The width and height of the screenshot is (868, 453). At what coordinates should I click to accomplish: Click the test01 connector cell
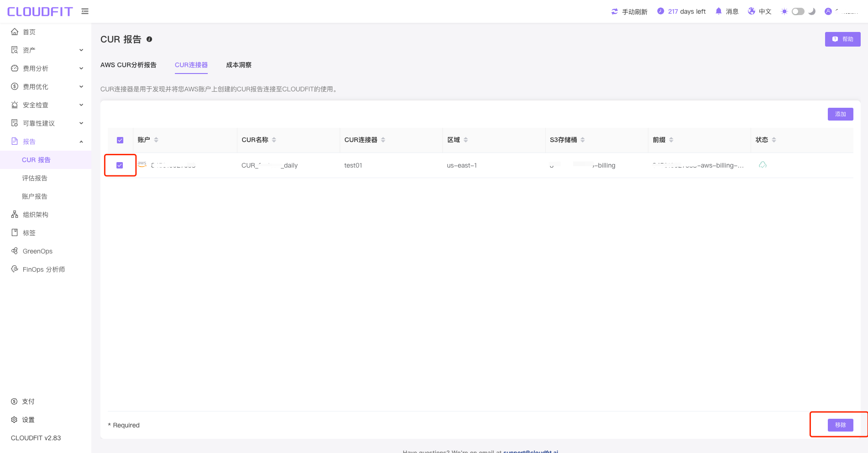point(353,165)
